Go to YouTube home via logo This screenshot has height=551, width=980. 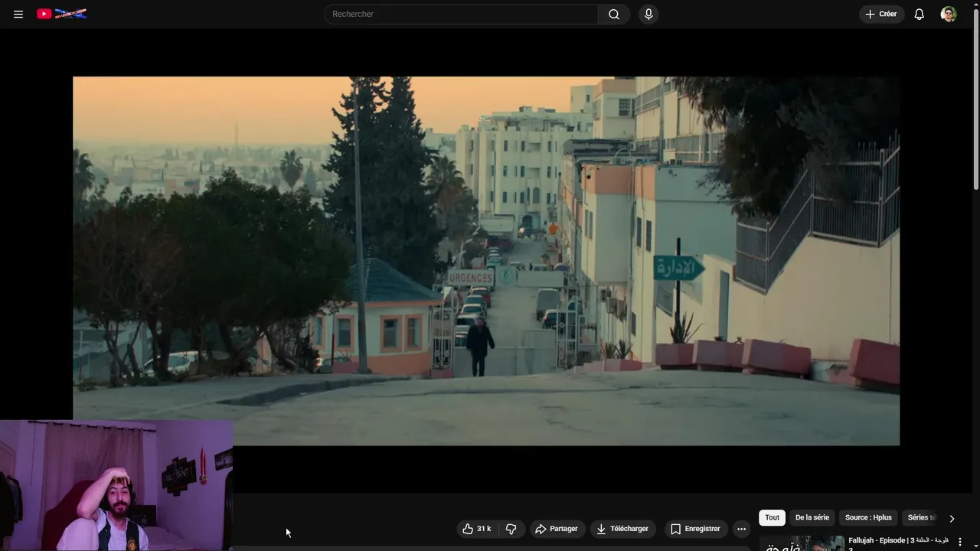click(x=61, y=14)
